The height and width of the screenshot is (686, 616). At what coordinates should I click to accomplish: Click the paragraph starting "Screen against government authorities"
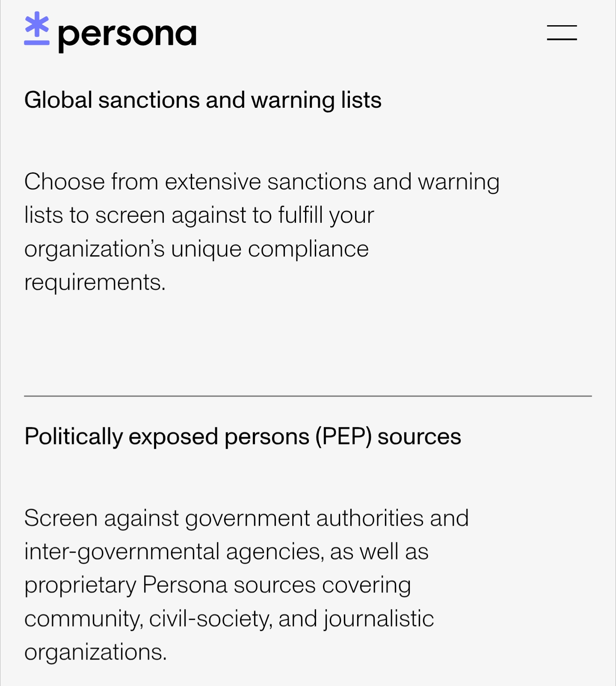[x=246, y=585]
